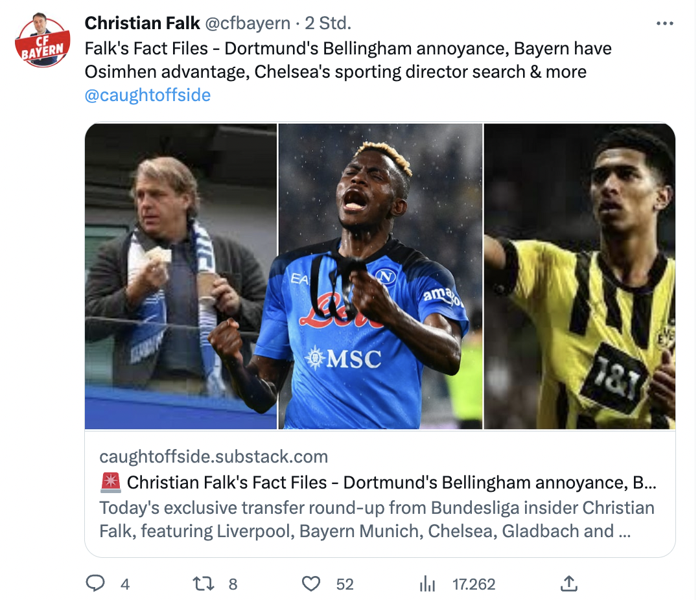Follow the @caughtoffside mention link
The width and height of the screenshot is (700, 600).
pyautogui.click(x=148, y=95)
